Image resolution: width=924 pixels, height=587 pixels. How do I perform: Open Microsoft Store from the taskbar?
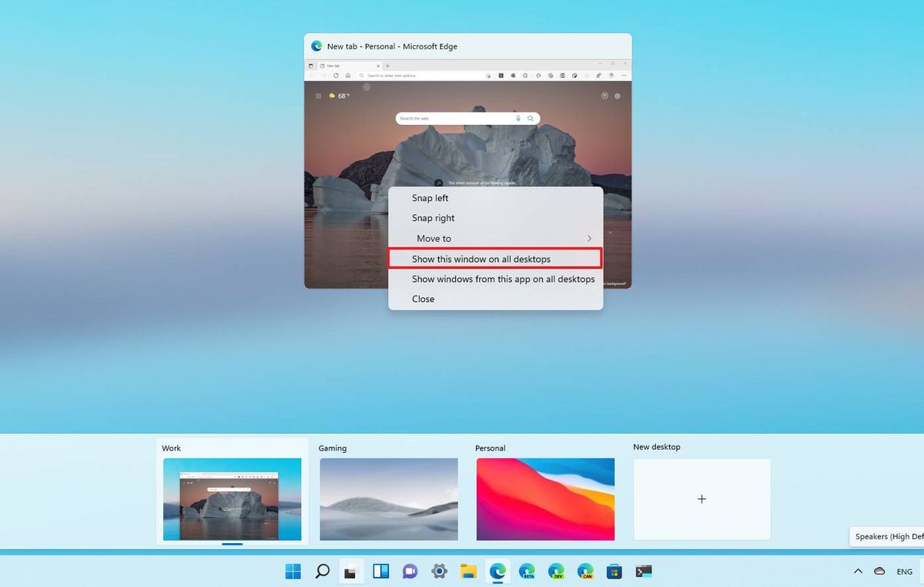coord(615,571)
